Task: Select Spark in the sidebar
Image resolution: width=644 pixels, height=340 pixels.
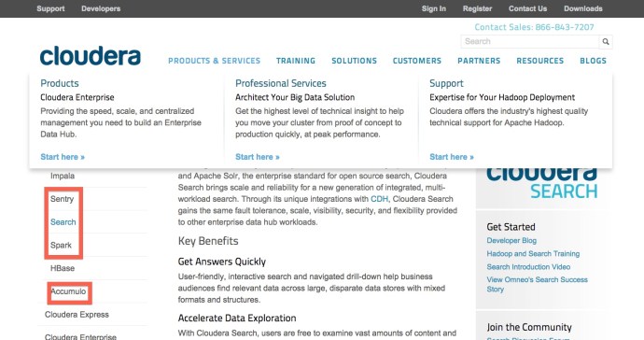Action: [61, 246]
